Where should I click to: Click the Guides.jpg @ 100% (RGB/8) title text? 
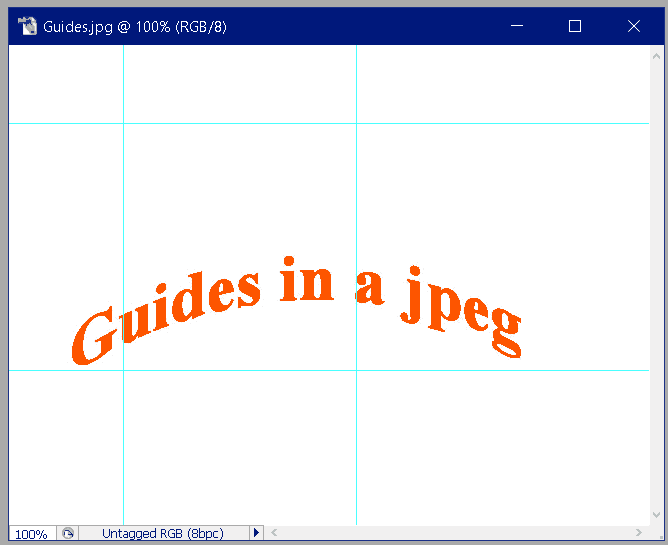[x=135, y=27]
